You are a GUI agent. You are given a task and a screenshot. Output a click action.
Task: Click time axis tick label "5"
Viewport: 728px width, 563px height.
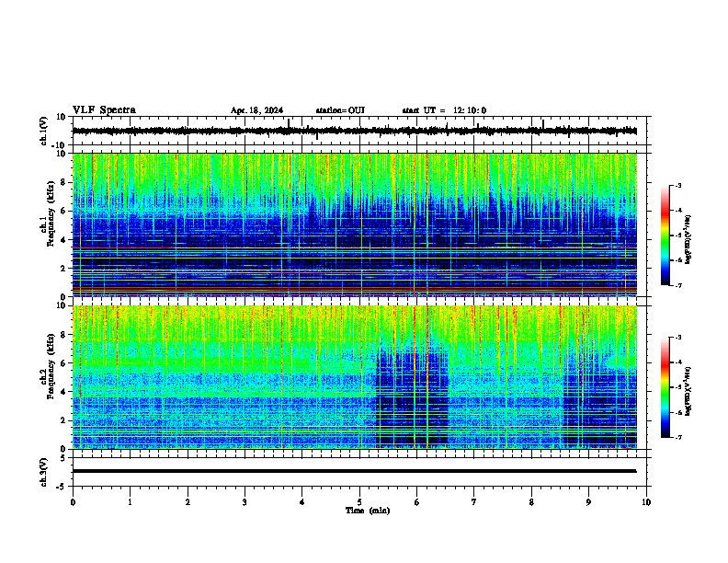tap(359, 502)
